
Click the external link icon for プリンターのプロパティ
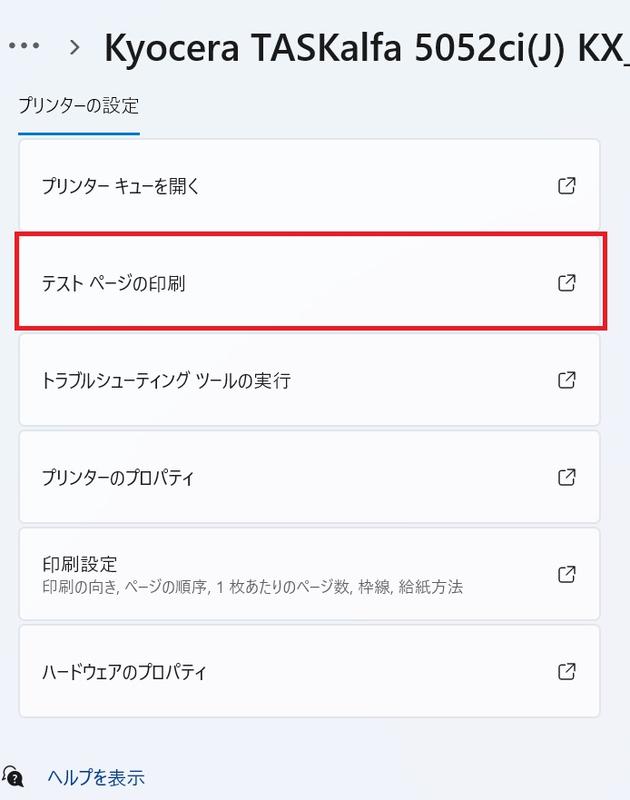pos(566,477)
